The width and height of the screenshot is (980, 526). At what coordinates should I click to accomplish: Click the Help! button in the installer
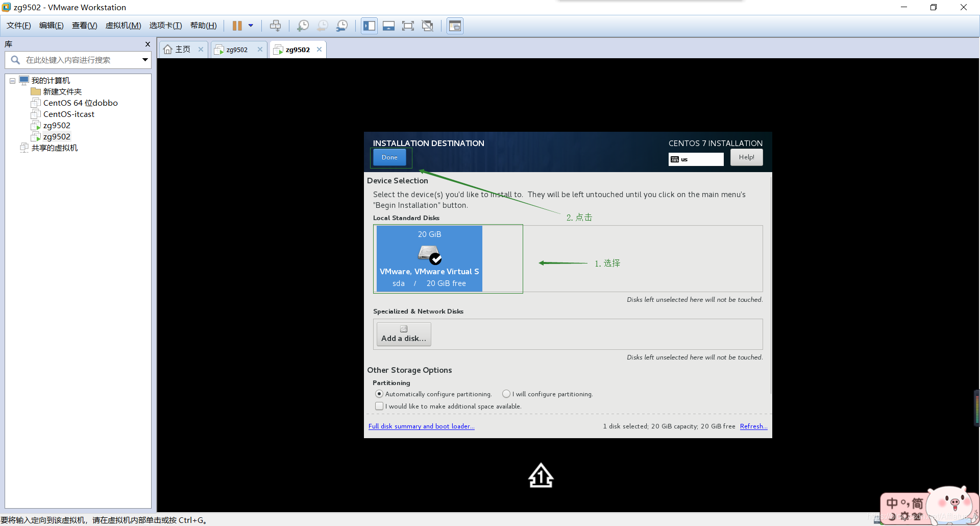click(746, 157)
